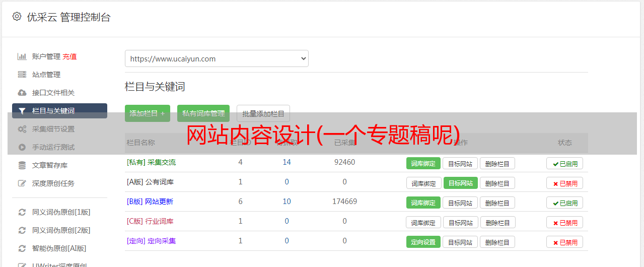Open 智能伪原创[AI版] in the sidebar

coord(59,248)
